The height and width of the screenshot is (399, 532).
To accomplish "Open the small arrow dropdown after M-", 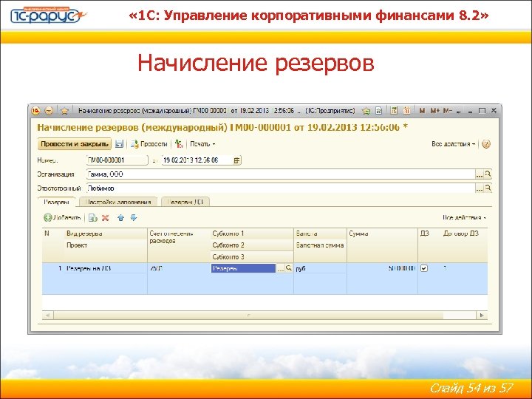I will (x=459, y=112).
